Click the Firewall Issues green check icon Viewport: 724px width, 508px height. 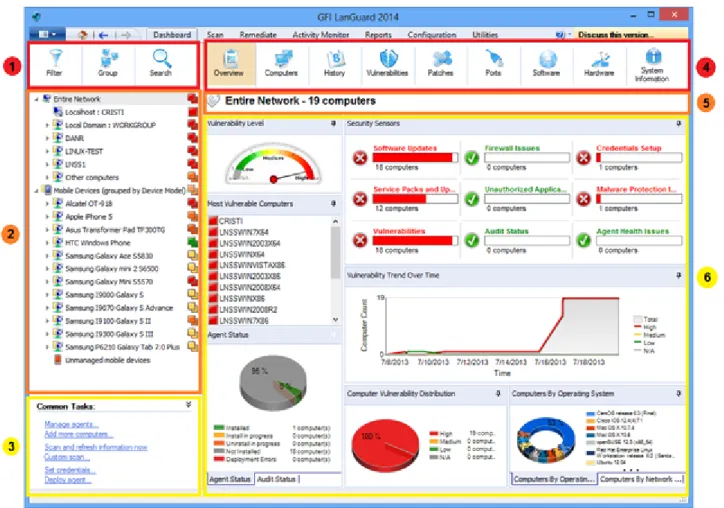472,158
